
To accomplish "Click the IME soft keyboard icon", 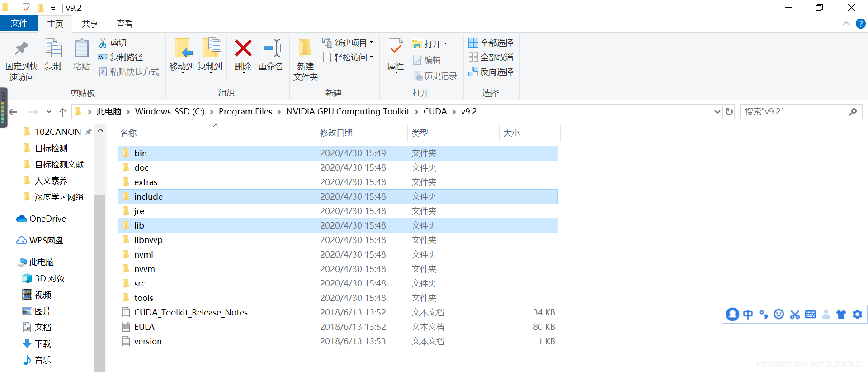I will tap(811, 314).
